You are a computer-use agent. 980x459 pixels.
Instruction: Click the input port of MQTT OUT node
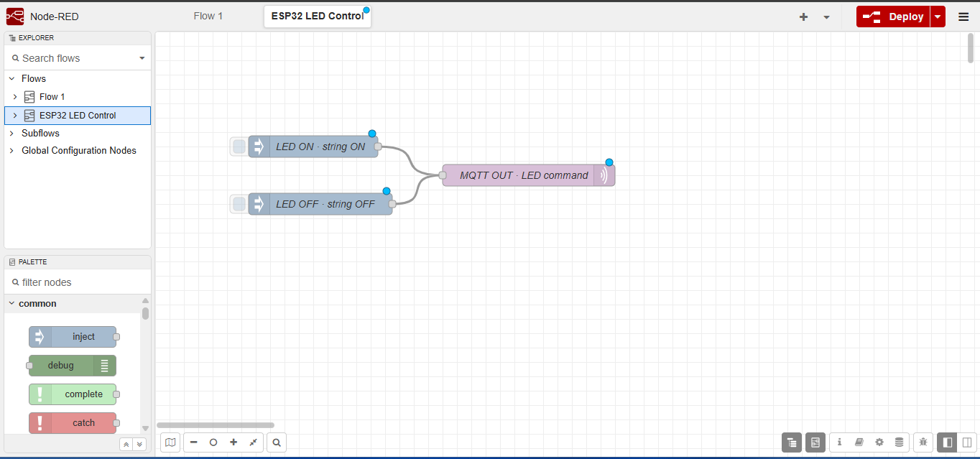tap(443, 175)
